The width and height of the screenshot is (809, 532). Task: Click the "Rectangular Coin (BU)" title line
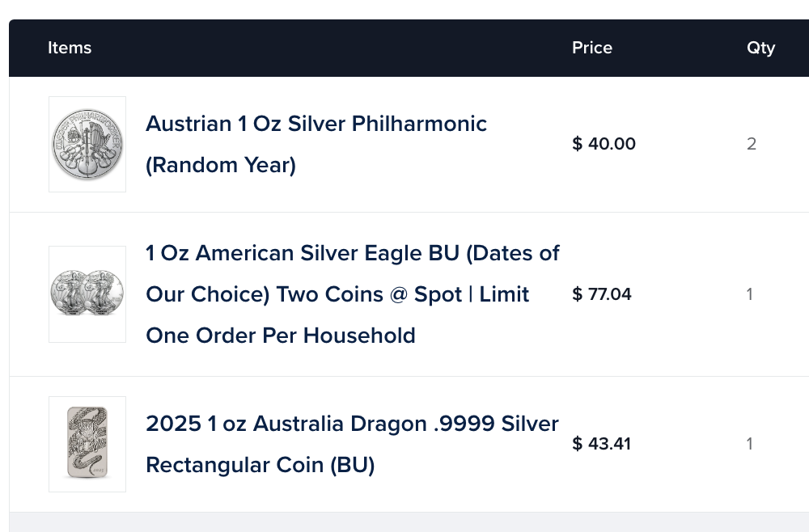(x=260, y=466)
